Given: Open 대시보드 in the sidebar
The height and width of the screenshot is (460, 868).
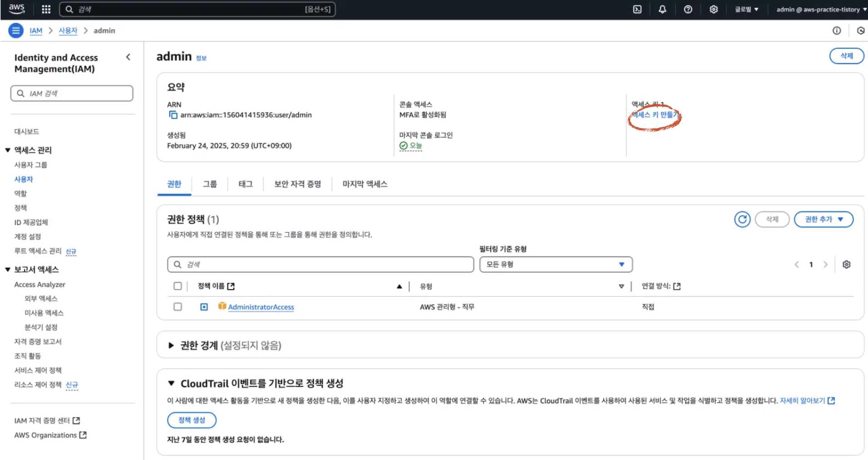Looking at the screenshot, I should [x=26, y=132].
